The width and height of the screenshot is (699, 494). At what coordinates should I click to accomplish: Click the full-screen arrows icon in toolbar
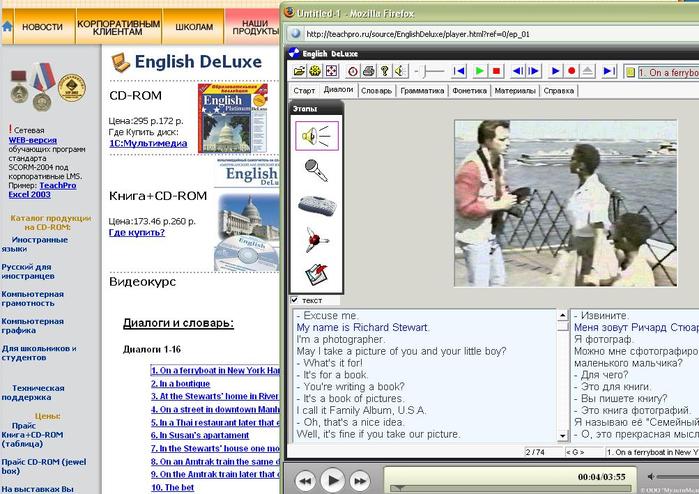click(331, 71)
